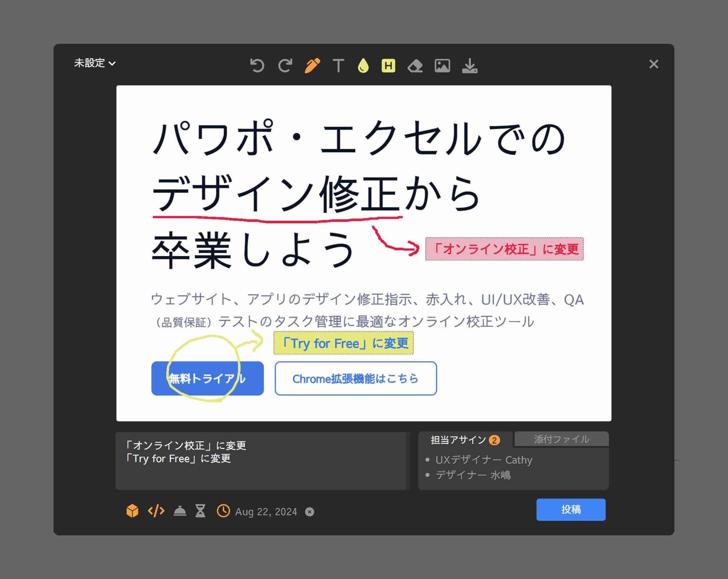Screen dimensions: 728x579
Task: Click the insert image icon
Action: pyautogui.click(x=442, y=66)
